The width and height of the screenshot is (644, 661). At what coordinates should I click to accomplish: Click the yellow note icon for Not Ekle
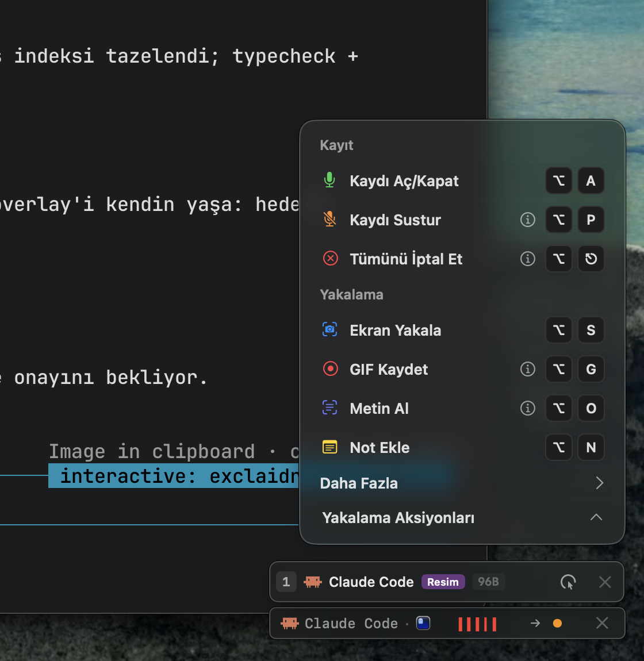[x=330, y=447]
